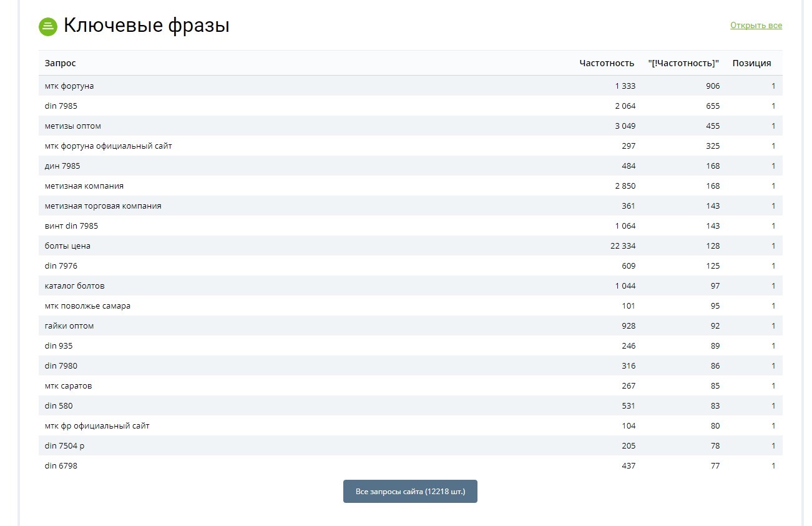Click frequency value 928
Screen dimensions: 812x526
point(629,325)
